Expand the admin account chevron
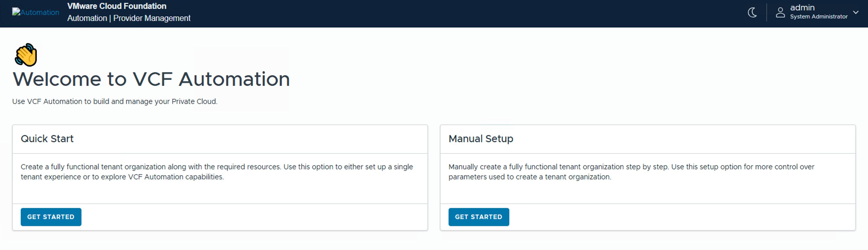The image size is (868, 250). pyautogui.click(x=855, y=13)
